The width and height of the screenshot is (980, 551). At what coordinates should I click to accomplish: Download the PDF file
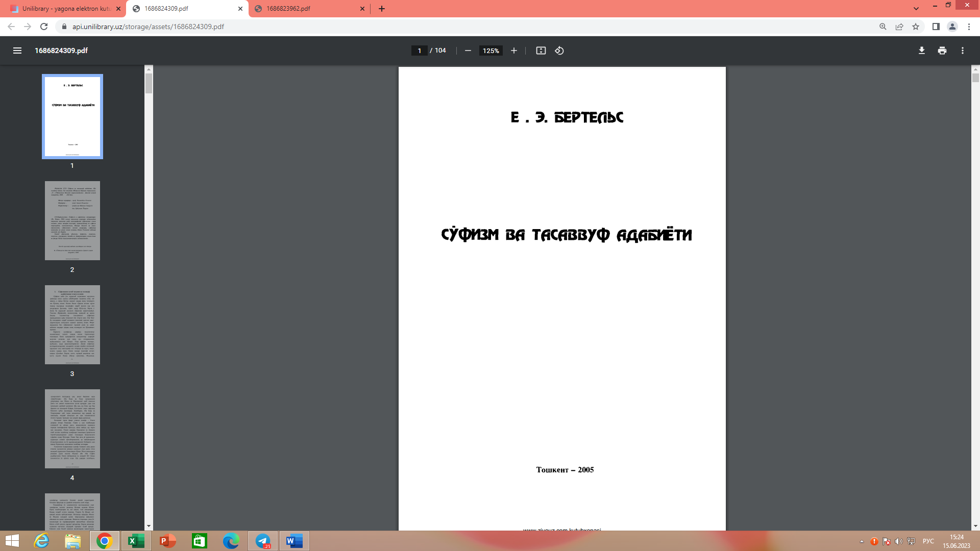tap(922, 51)
